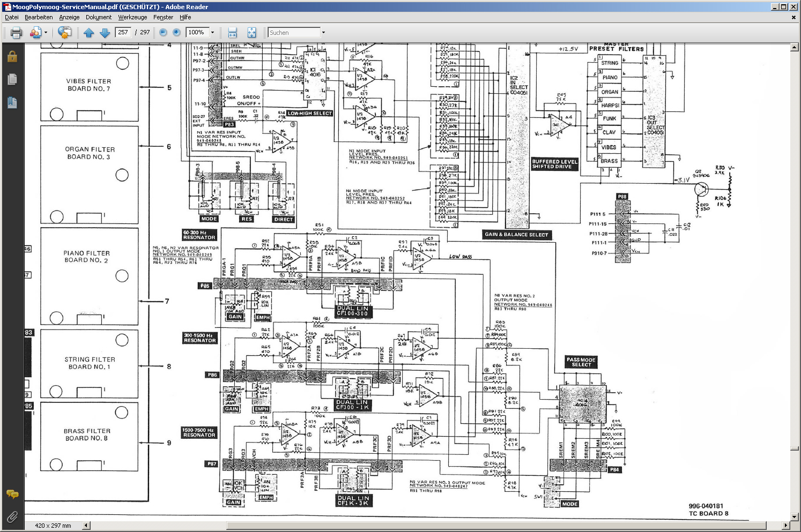Select the fit full page icon
This screenshot has width=801, height=532.
pyautogui.click(x=251, y=33)
